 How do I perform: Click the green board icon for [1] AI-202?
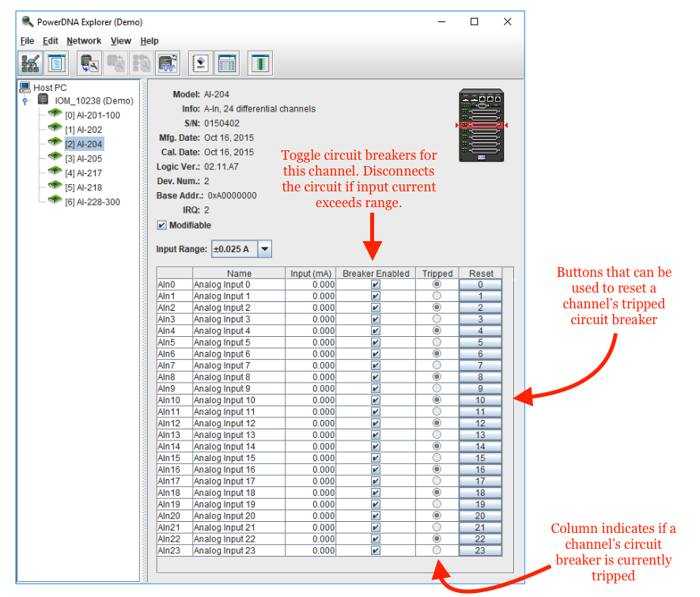pos(55,128)
